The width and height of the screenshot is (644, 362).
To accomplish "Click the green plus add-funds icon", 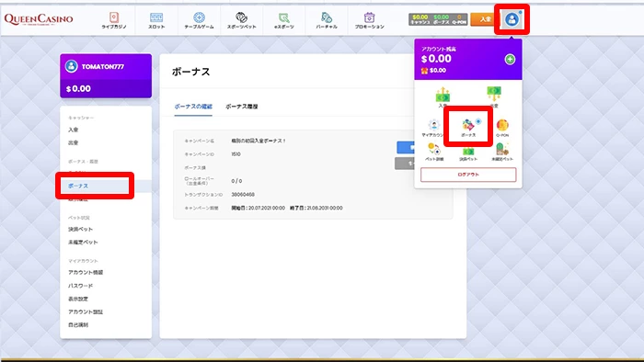I will pyautogui.click(x=510, y=60).
